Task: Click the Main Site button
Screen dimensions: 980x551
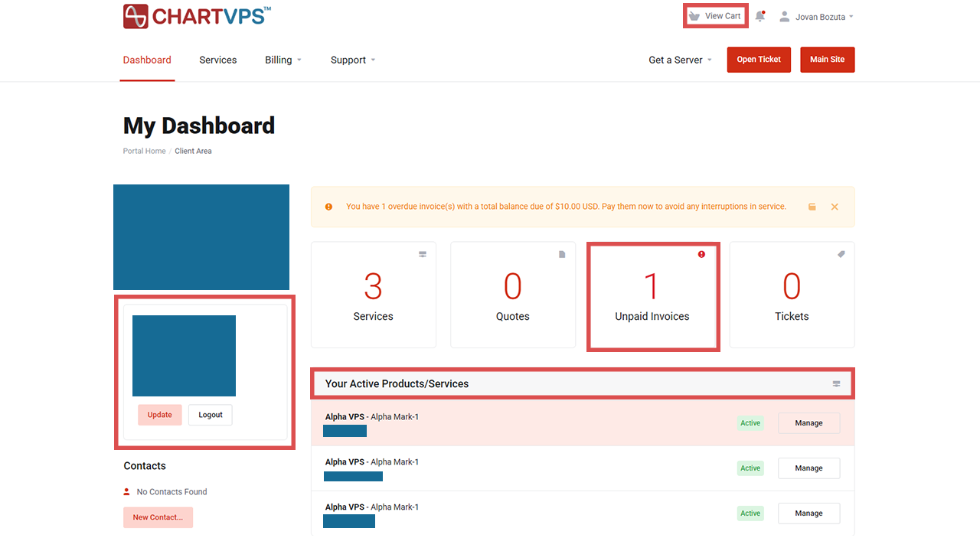Action: pyautogui.click(x=827, y=60)
